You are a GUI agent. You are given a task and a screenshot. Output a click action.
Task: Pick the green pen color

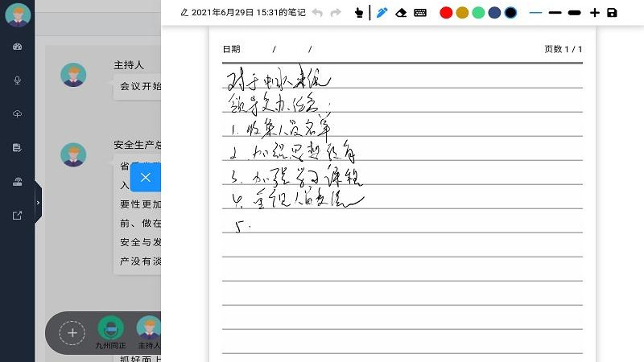pyautogui.click(x=478, y=13)
